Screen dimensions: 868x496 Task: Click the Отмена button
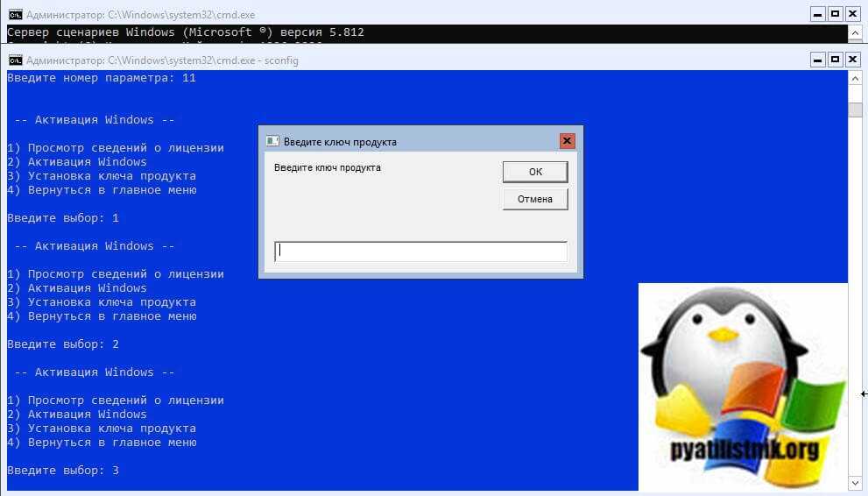click(x=535, y=199)
